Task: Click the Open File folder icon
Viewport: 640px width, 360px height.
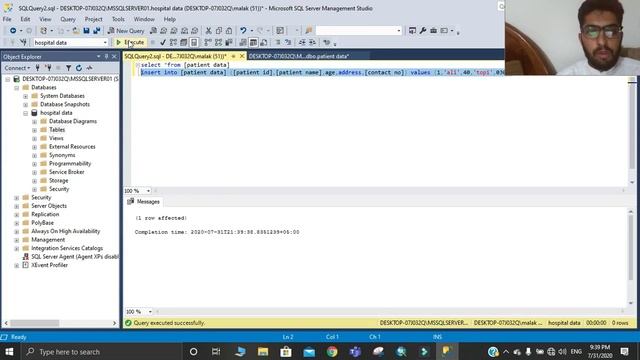Action: (x=76, y=31)
